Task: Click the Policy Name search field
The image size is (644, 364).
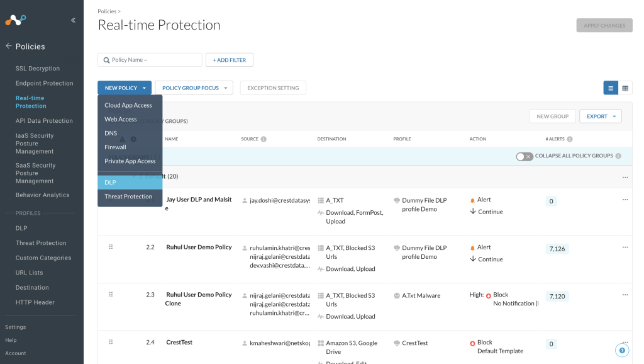Action: click(x=150, y=60)
